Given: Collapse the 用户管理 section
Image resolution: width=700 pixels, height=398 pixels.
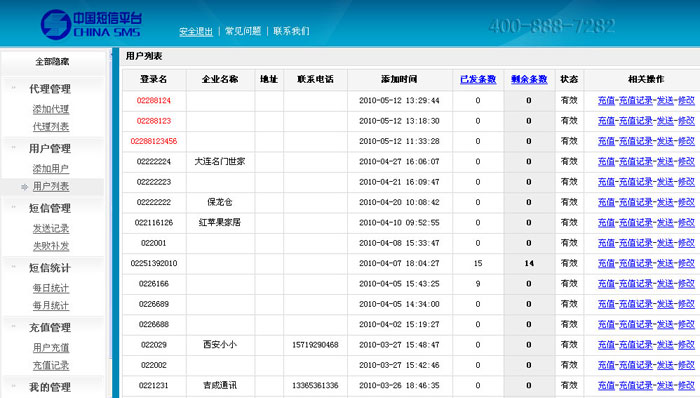Looking at the screenshot, I should tap(50, 149).
